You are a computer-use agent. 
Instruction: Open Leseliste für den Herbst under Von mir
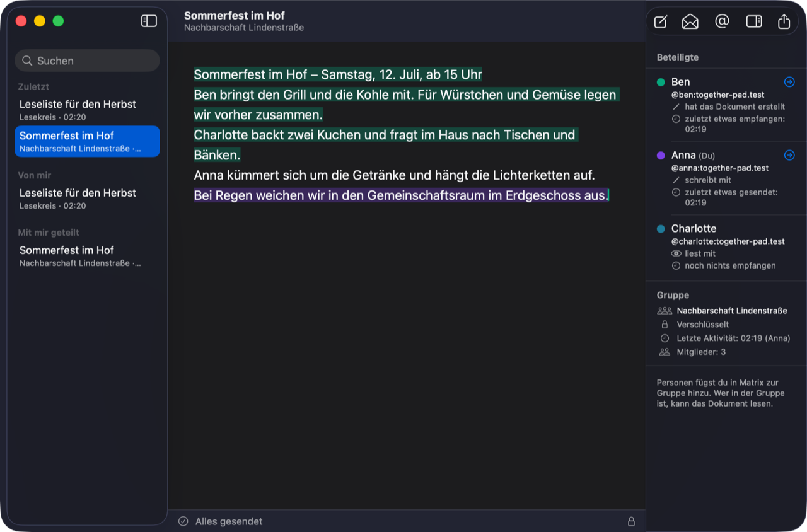pos(87,199)
